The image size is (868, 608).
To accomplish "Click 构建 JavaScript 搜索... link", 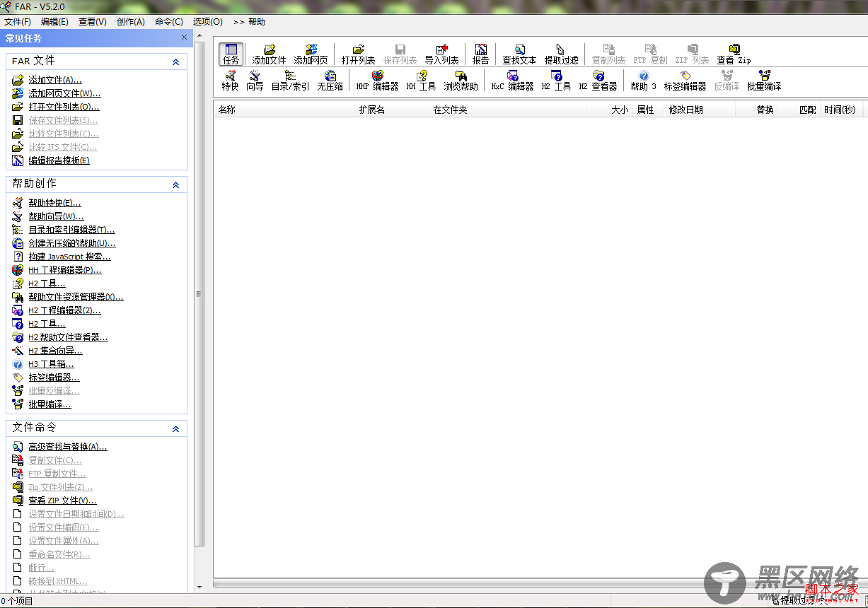I will [69, 257].
